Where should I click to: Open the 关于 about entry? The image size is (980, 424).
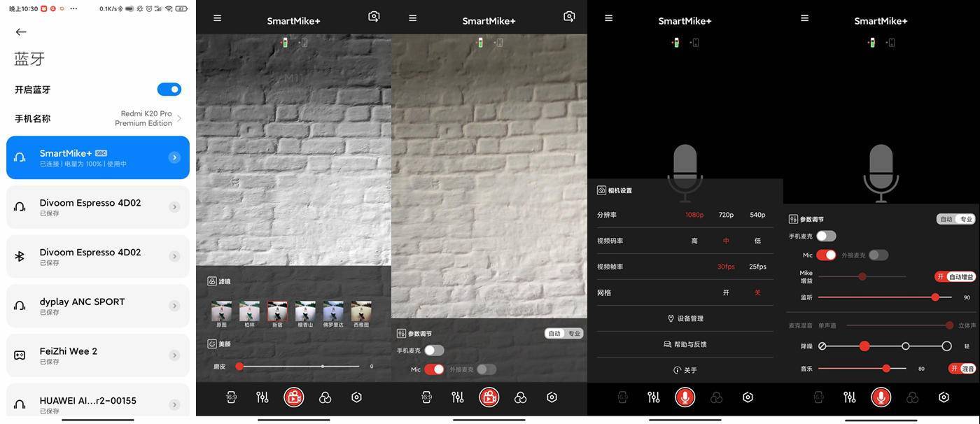pyautogui.click(x=685, y=370)
